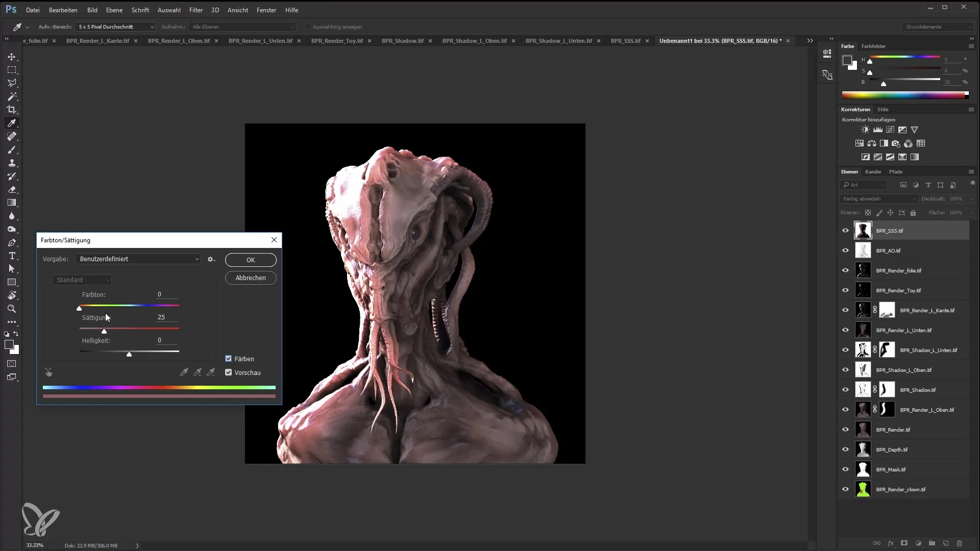This screenshot has width=980, height=551.
Task: Click the foreground color swatch in toolbar
Action: [9, 345]
